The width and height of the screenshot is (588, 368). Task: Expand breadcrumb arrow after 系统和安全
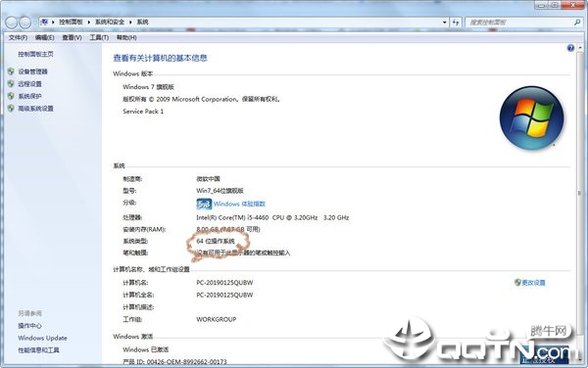click(130, 23)
